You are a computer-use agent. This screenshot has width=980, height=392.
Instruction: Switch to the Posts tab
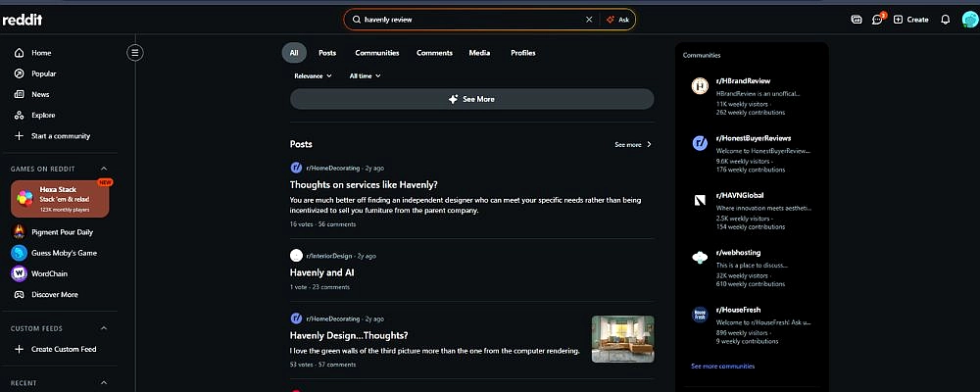tap(327, 53)
